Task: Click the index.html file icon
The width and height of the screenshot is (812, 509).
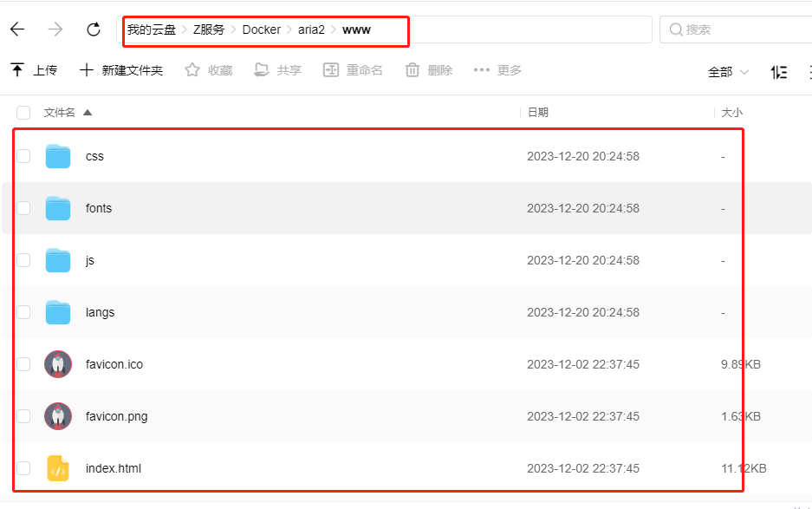Action: [x=58, y=468]
